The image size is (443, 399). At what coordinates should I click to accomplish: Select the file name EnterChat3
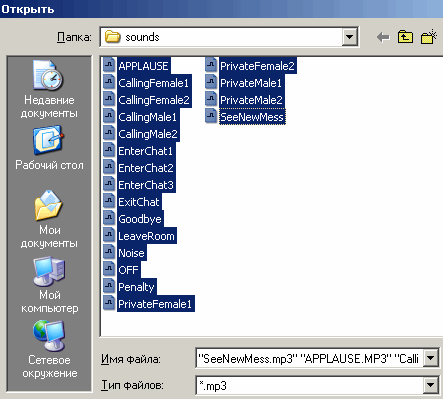146,185
